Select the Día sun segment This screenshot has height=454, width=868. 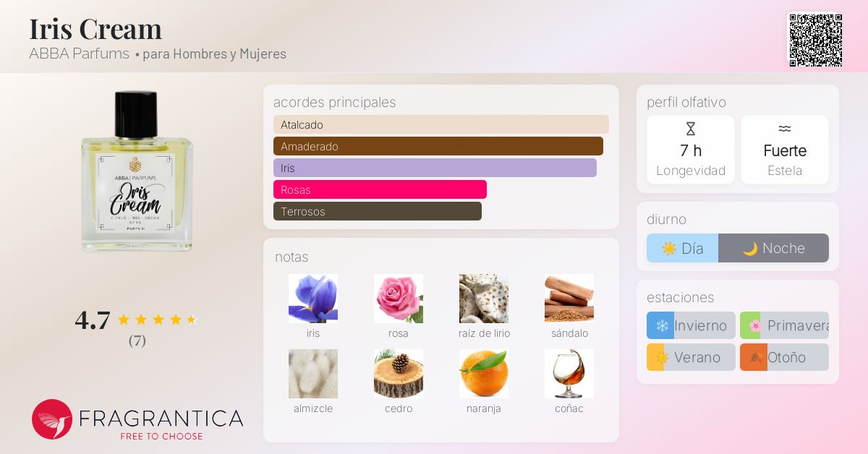[x=682, y=248]
